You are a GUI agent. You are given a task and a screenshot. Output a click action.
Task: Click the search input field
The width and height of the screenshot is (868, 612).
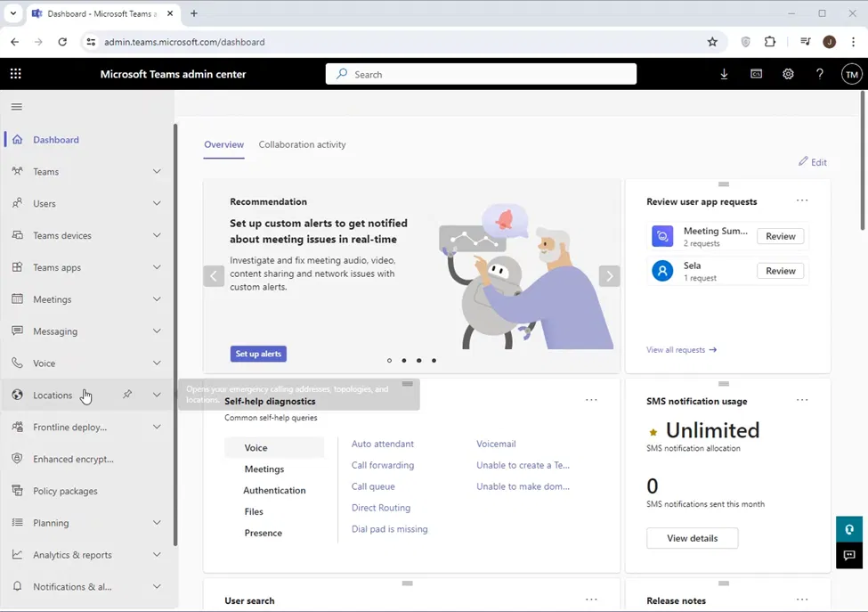click(x=481, y=74)
